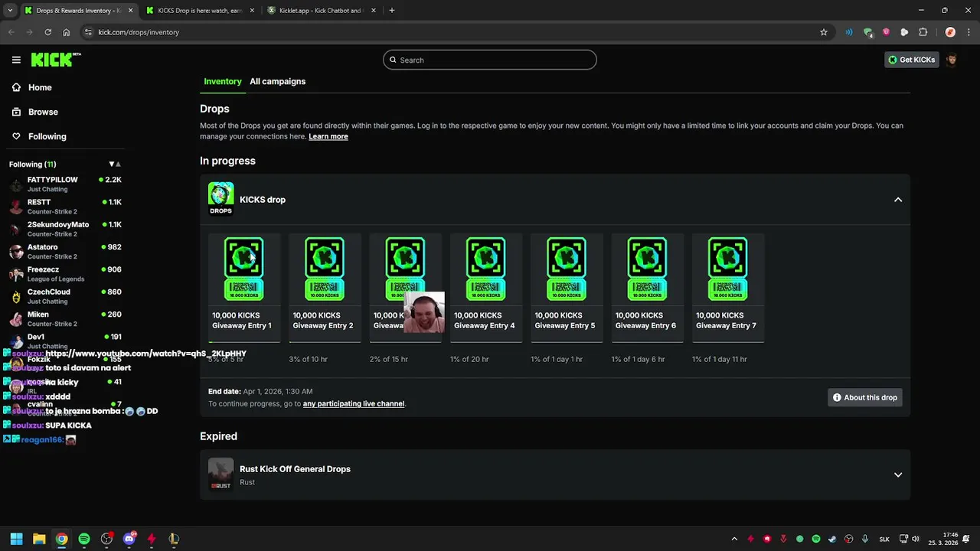The width and height of the screenshot is (980, 551).
Task: Open Browse in sidebar
Action: click(x=35, y=112)
